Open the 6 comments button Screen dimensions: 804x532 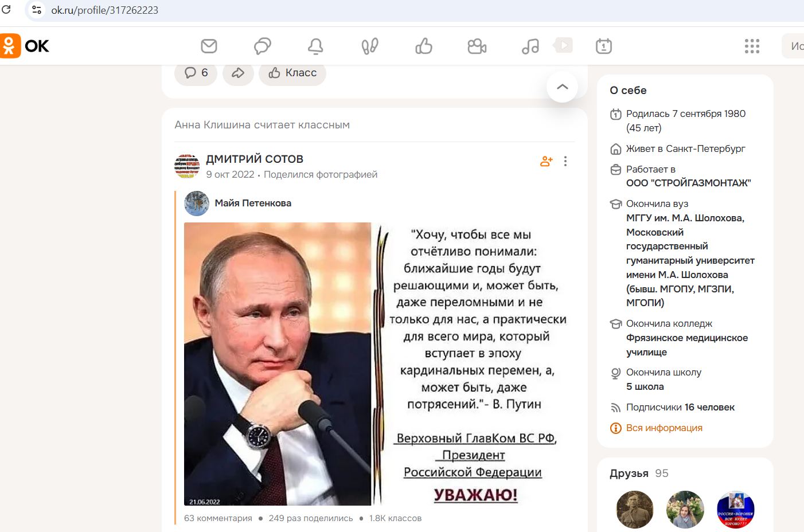(196, 73)
